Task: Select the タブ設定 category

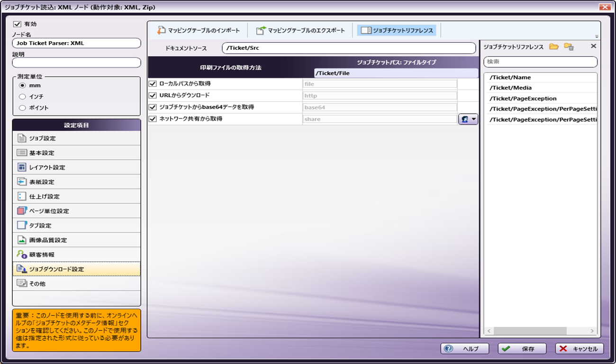Action: coord(77,226)
